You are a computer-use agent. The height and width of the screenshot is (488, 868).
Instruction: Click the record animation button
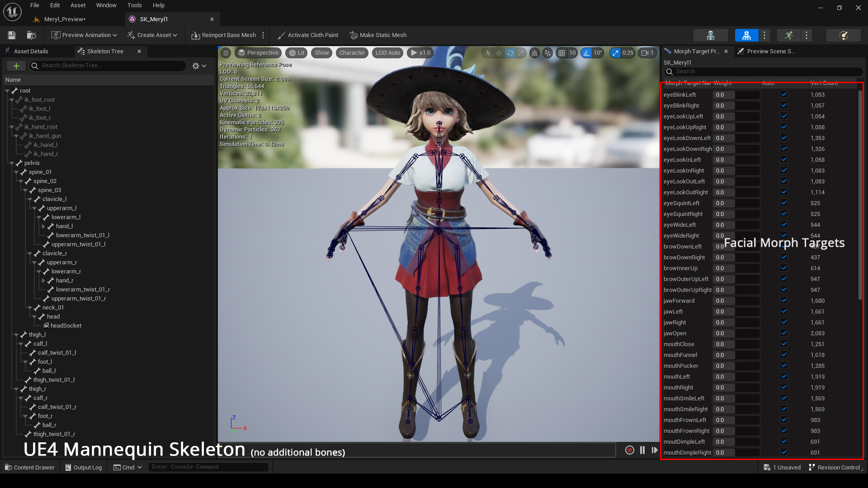click(x=629, y=450)
